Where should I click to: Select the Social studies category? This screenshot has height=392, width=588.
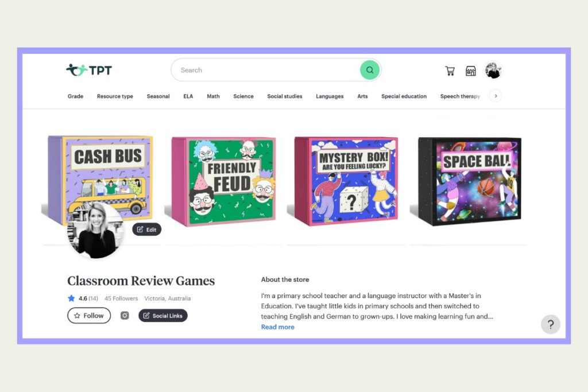point(284,96)
